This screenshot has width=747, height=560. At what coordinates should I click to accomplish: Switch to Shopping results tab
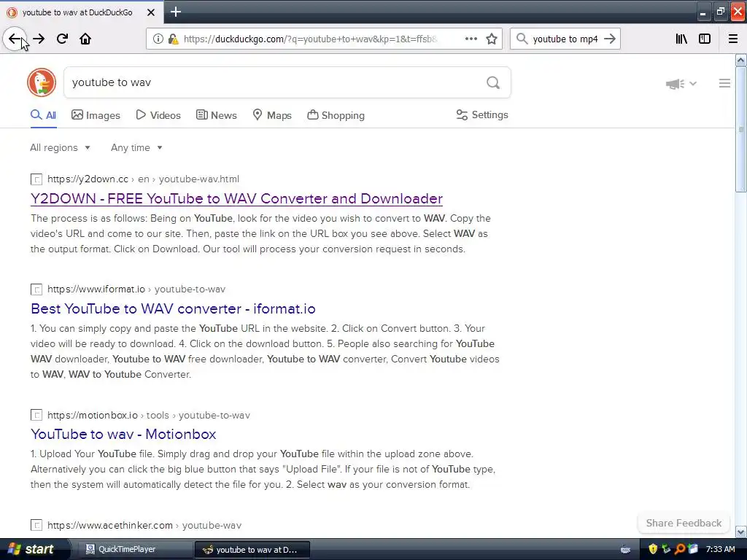(x=336, y=115)
